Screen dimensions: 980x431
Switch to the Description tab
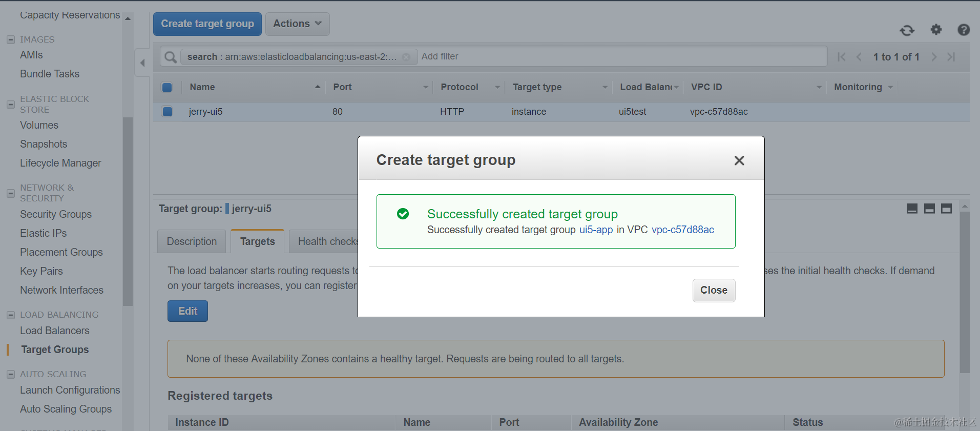click(192, 241)
